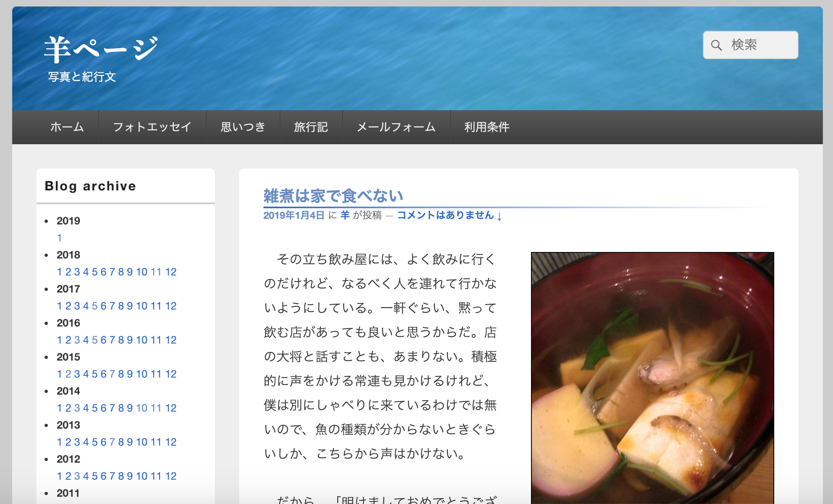Open 2017 month 12 archive
The height and width of the screenshot is (504, 833).
(x=171, y=306)
